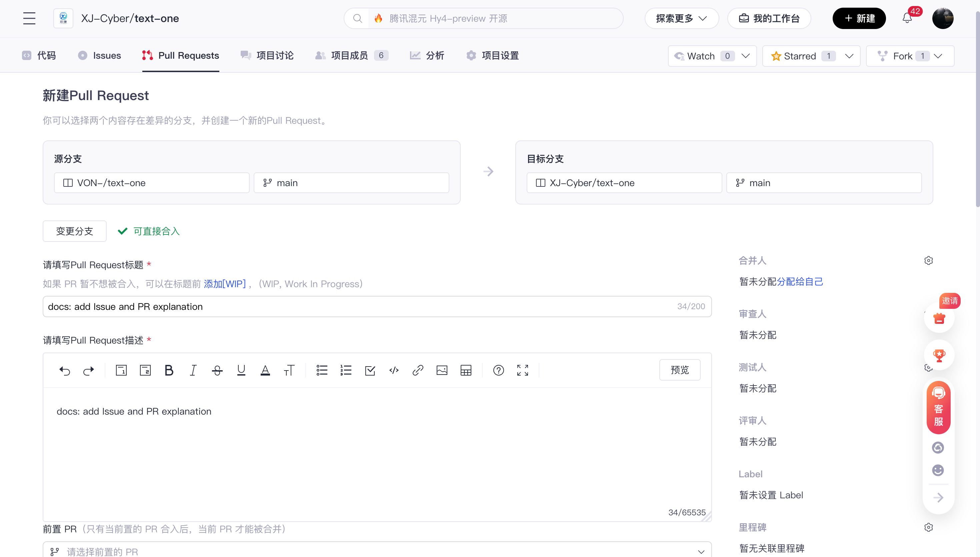Focus the Pull Request title field
Viewport: 980px width, 557px height.
click(377, 307)
